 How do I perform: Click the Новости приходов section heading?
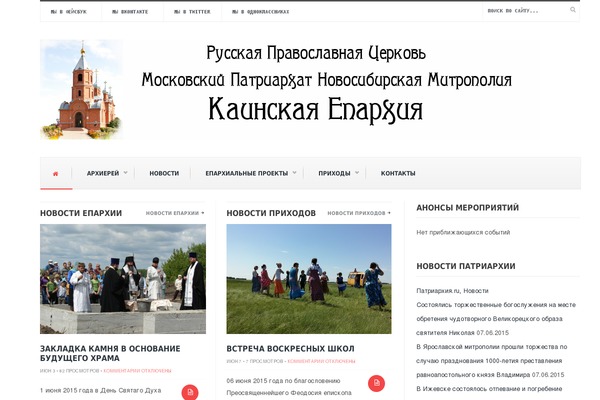tap(271, 213)
